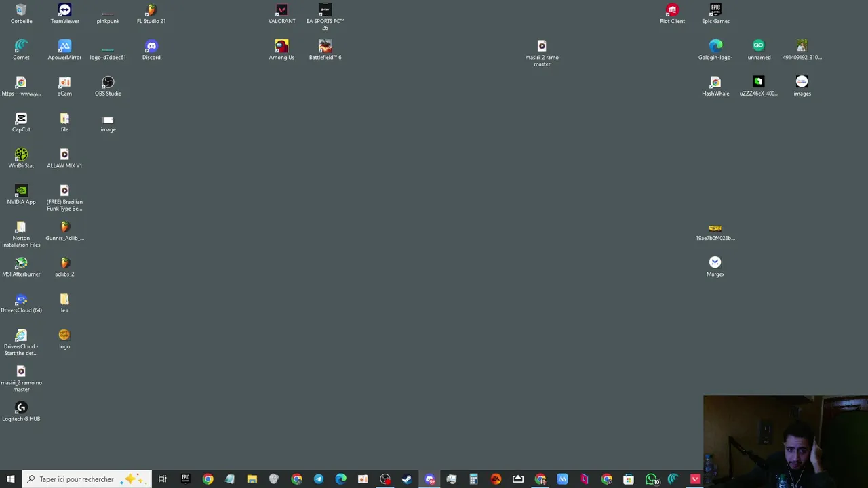This screenshot has width=868, height=488.
Task: Click the Taper ici pour rechercher box
Action: coord(87,479)
